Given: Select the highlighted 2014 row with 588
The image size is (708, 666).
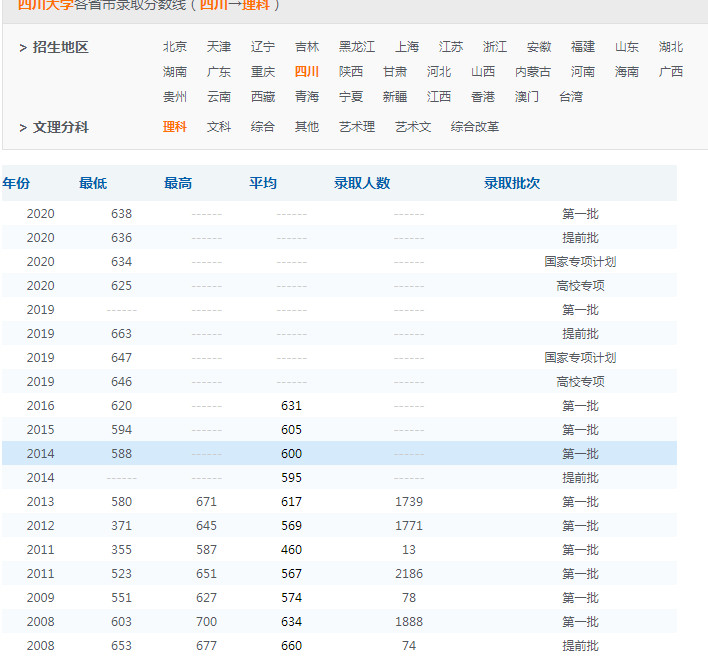Looking at the screenshot, I should pos(340,453).
